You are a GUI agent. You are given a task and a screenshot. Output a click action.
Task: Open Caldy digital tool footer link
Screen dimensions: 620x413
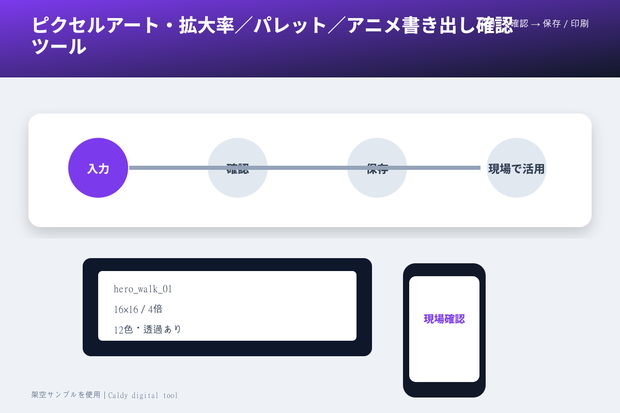pyautogui.click(x=143, y=395)
